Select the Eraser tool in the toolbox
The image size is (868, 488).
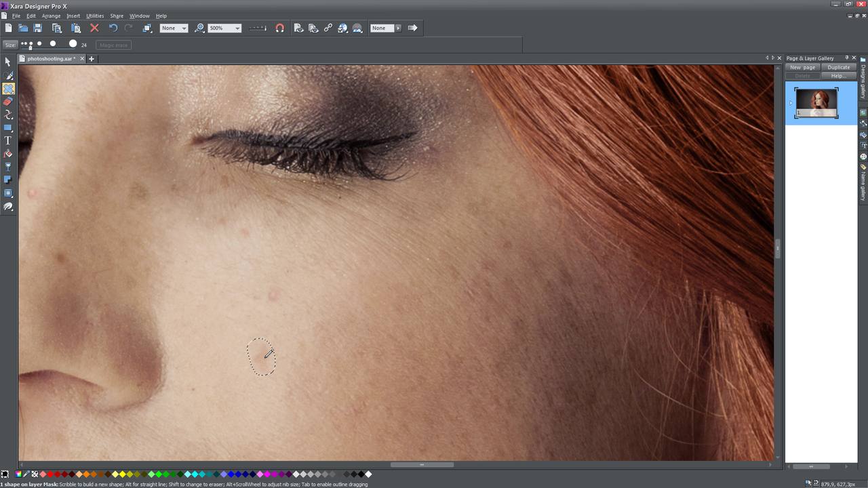tap(8, 102)
